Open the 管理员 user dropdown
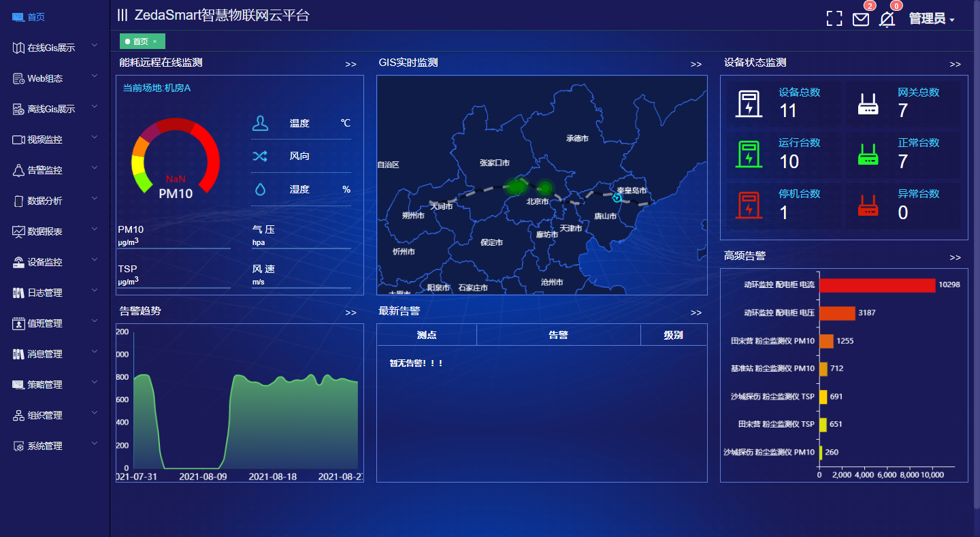This screenshot has height=537, width=980. [932, 19]
